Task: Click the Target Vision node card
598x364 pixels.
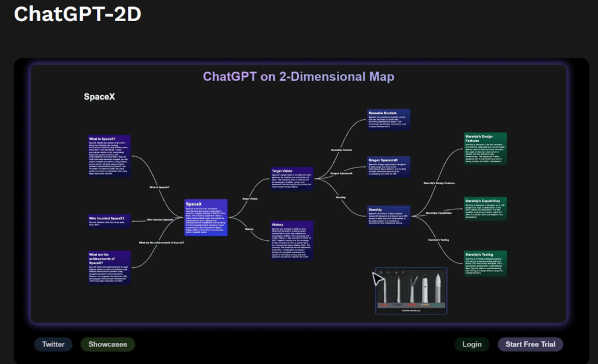Action: [292, 178]
